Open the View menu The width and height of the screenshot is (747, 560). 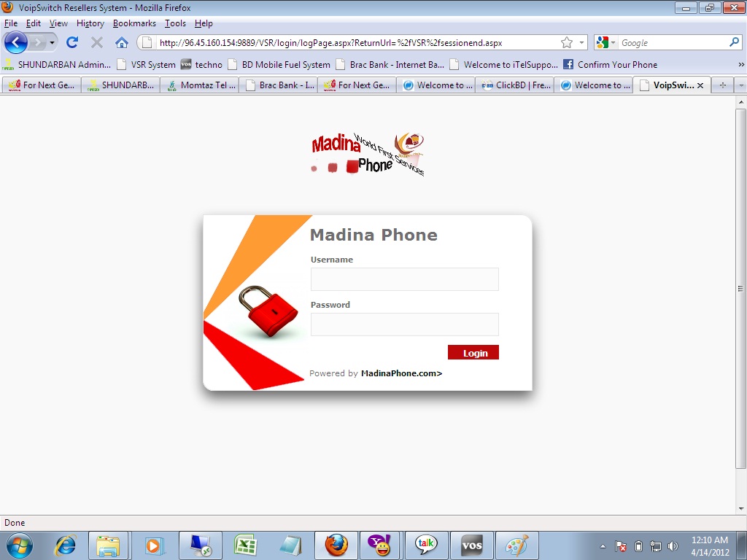point(58,23)
